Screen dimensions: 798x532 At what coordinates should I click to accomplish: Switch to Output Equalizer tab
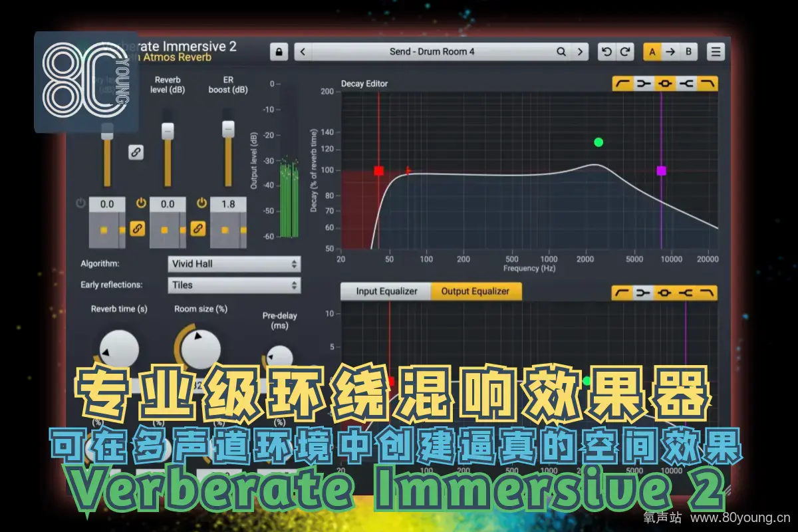point(476,291)
